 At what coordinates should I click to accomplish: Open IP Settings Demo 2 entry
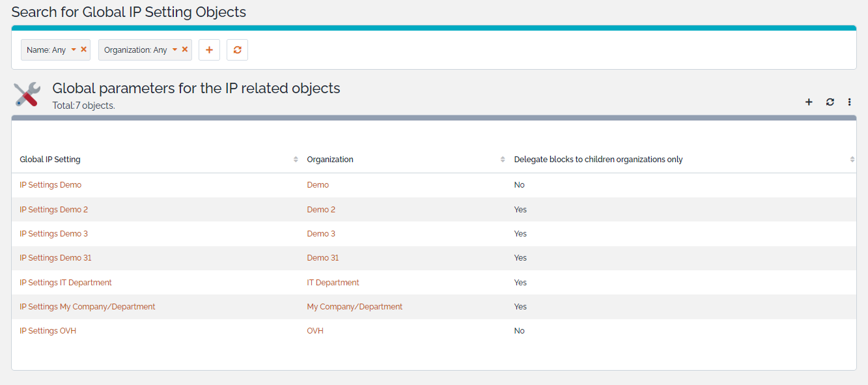click(x=53, y=210)
